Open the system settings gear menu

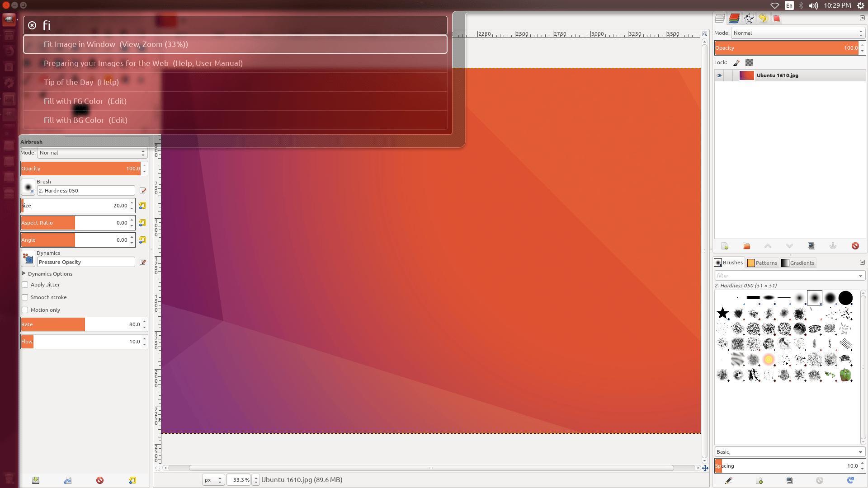(x=861, y=5)
